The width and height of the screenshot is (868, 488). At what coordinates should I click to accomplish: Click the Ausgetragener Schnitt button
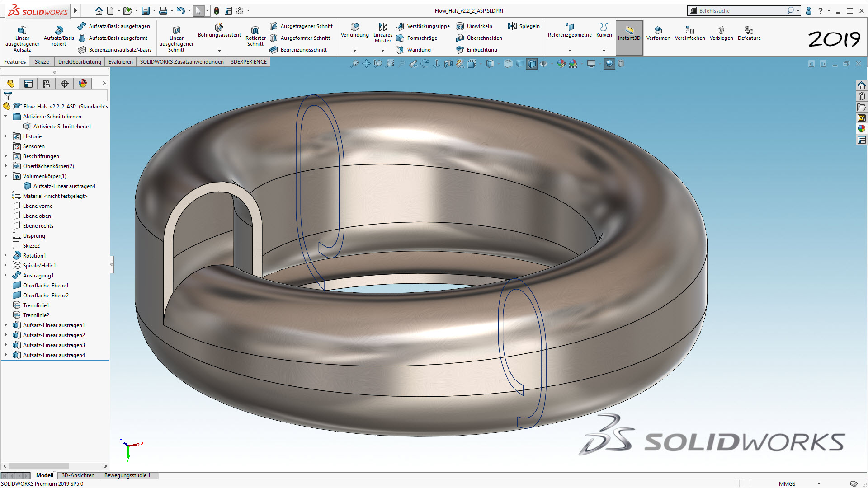[x=301, y=26]
